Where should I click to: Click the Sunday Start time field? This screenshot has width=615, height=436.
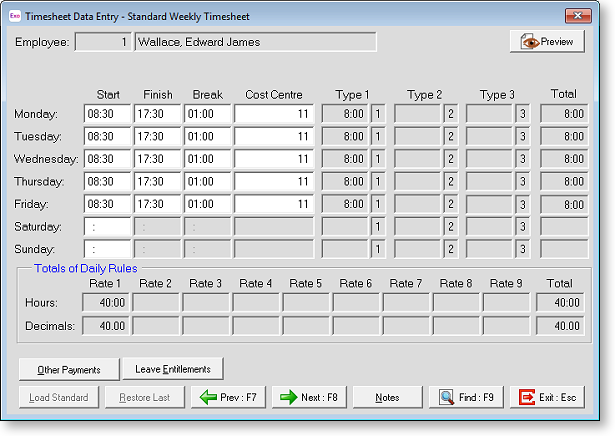[108, 249]
